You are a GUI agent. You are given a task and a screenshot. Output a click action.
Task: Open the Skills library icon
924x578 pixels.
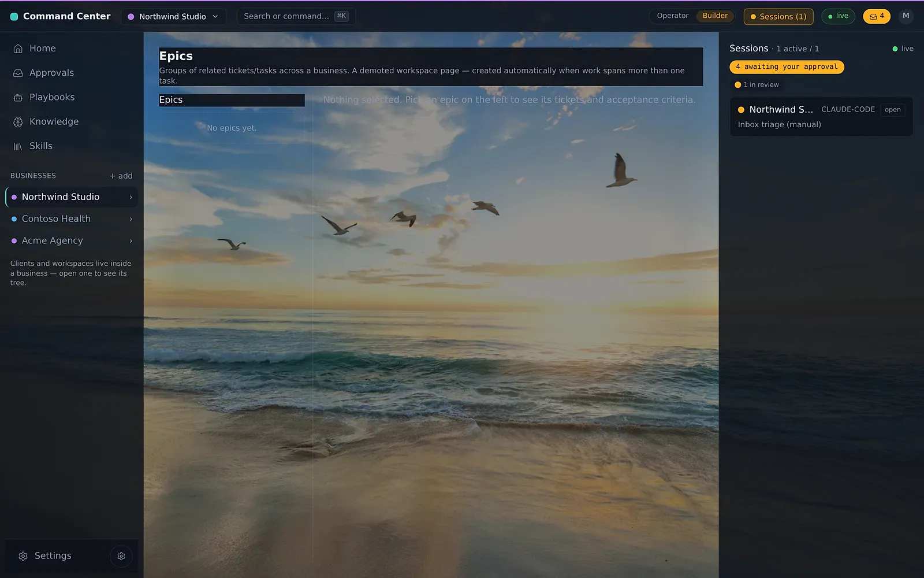pos(18,146)
